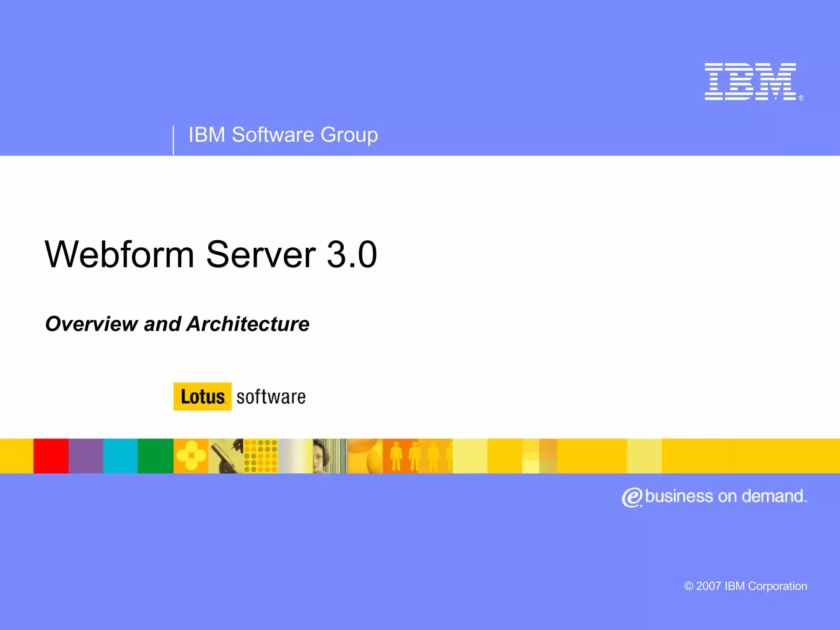Screen dimensions: 840x630
Task: Click the Webform Server 3.0 title
Action: coord(211,255)
